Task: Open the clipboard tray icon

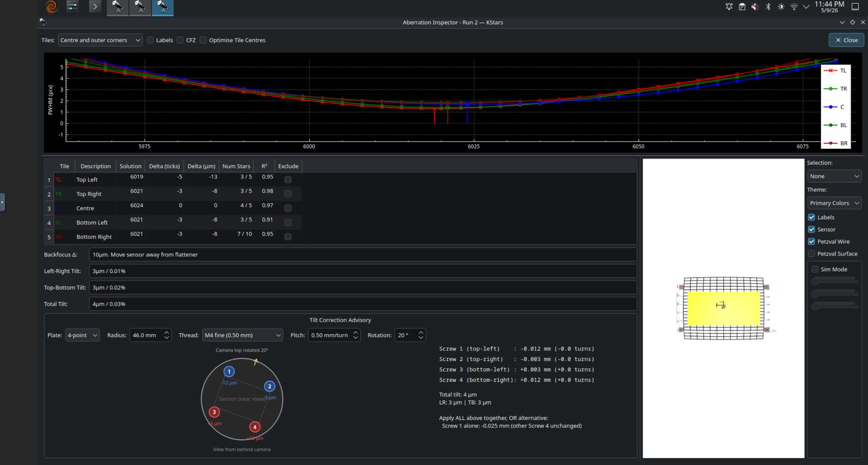Action: (x=742, y=7)
